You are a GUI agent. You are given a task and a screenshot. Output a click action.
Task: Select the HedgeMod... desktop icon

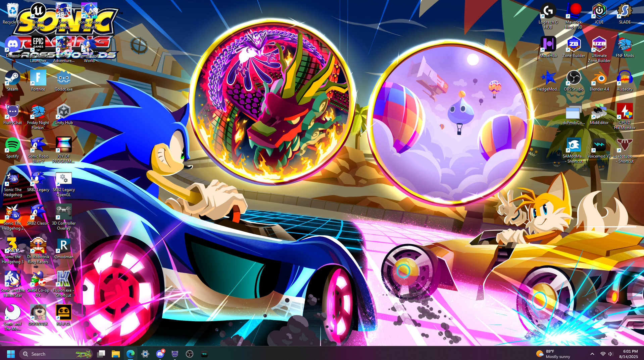tap(548, 81)
